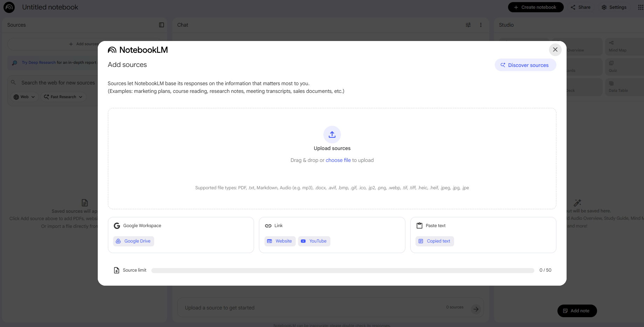
Task: Click the Untitled notebook title
Action: [50, 7]
